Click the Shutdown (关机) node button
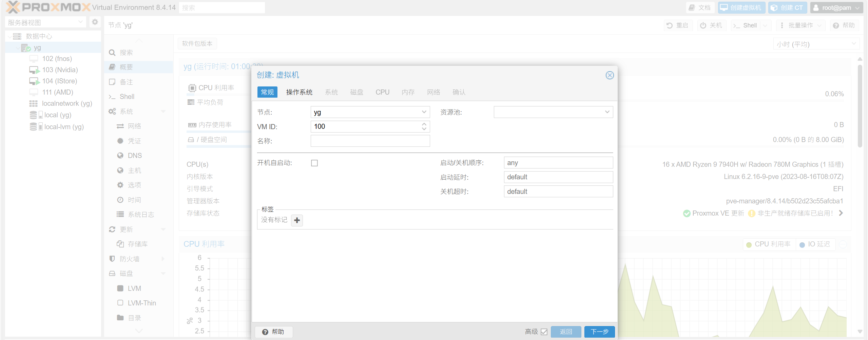 711,25
